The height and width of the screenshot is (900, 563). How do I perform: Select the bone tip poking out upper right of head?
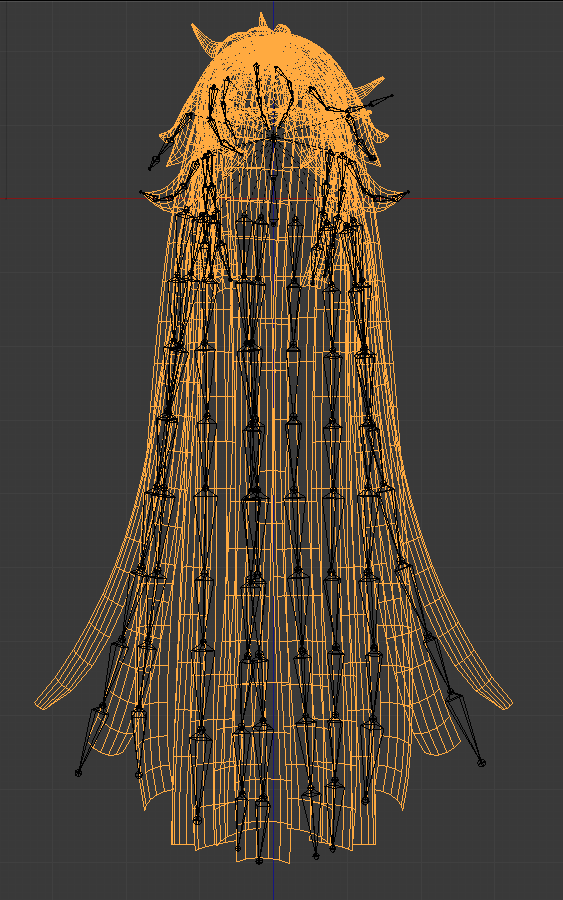pos(392,96)
